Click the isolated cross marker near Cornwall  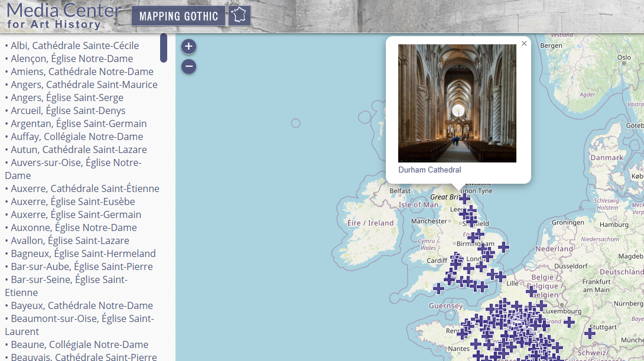438,289
